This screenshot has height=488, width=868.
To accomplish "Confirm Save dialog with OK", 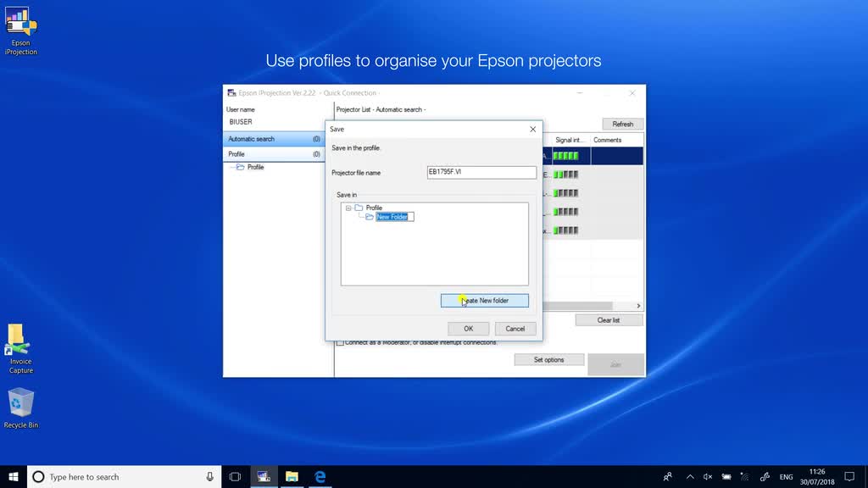I will pos(468,329).
